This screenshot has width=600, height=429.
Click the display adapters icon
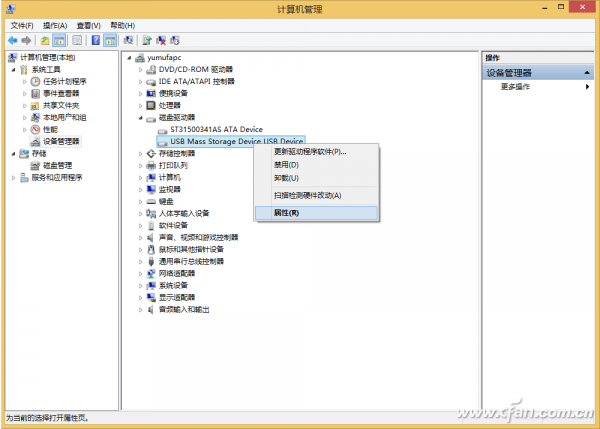(151, 297)
